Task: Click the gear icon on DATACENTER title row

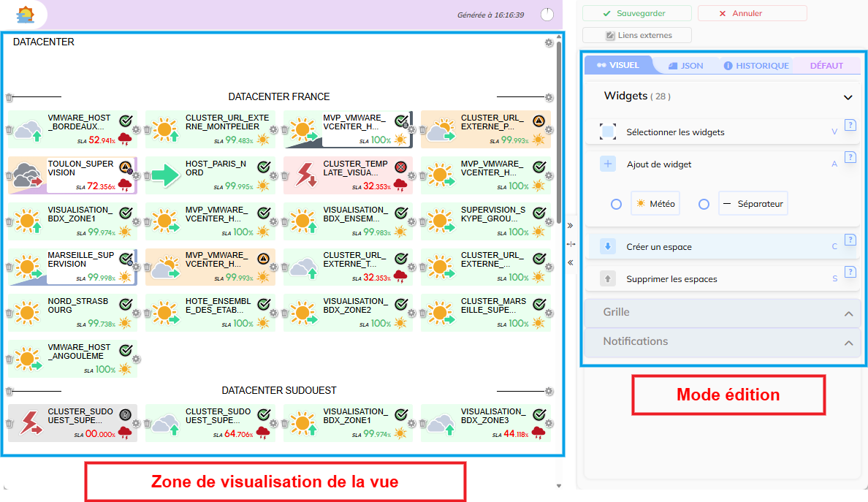Action: (x=549, y=43)
